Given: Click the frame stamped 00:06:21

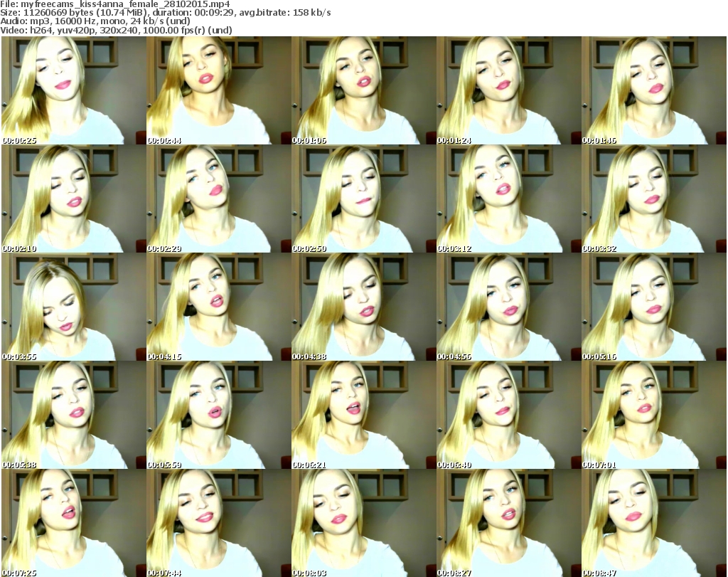Looking at the screenshot, I should [x=363, y=415].
